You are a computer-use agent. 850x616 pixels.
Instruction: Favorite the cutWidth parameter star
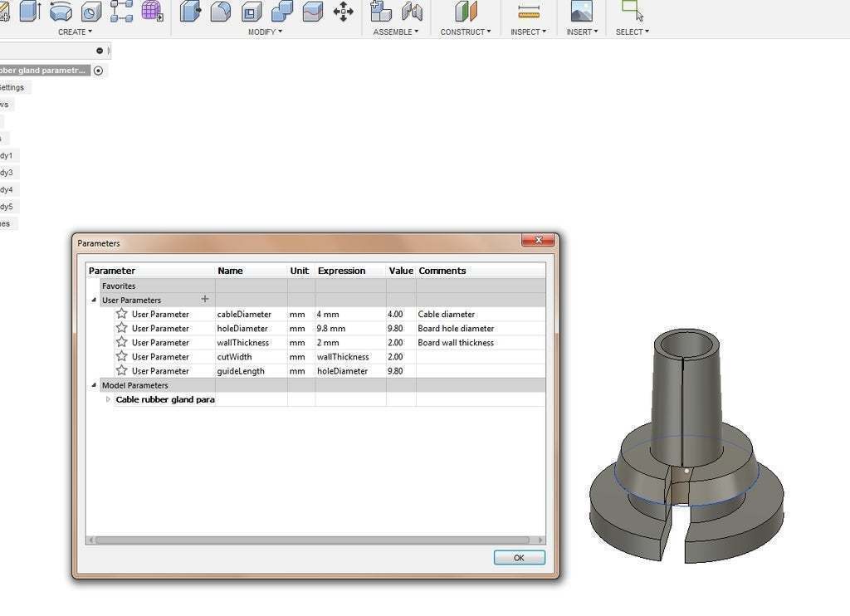pos(121,356)
